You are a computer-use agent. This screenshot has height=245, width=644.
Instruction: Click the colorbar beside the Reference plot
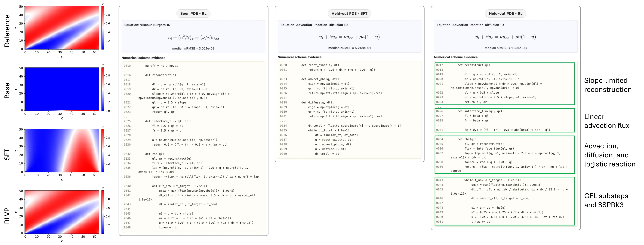click(102, 27)
